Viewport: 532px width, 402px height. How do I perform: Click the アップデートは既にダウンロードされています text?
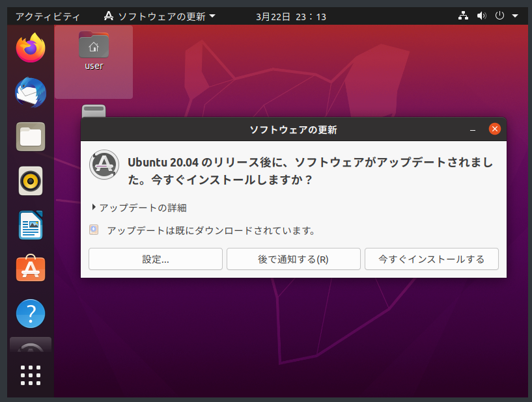211,230
